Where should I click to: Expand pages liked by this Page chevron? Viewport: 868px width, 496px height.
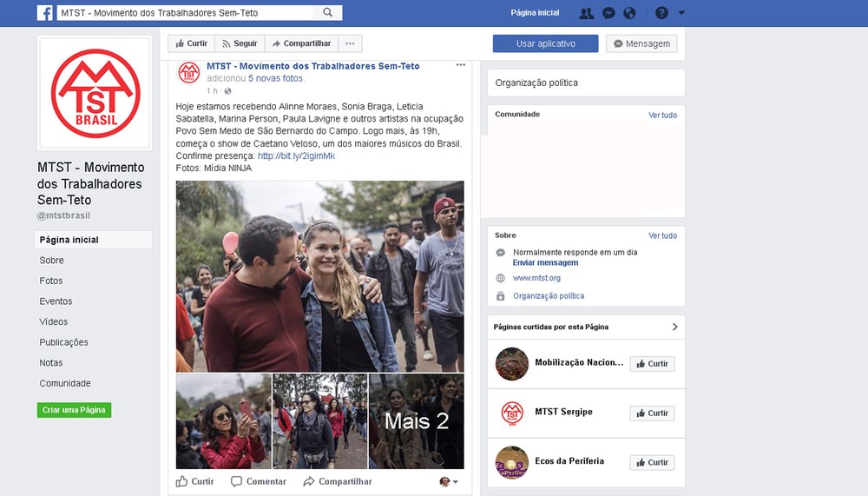coord(675,327)
